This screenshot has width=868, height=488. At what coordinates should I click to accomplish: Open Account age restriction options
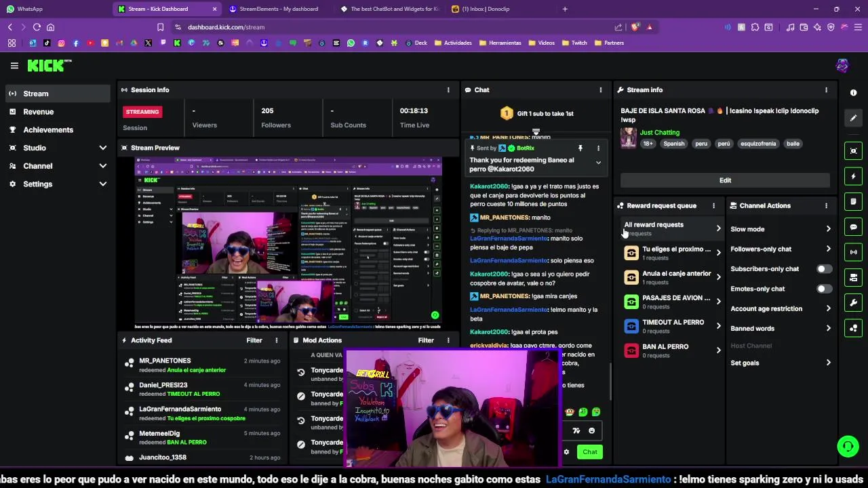781,308
